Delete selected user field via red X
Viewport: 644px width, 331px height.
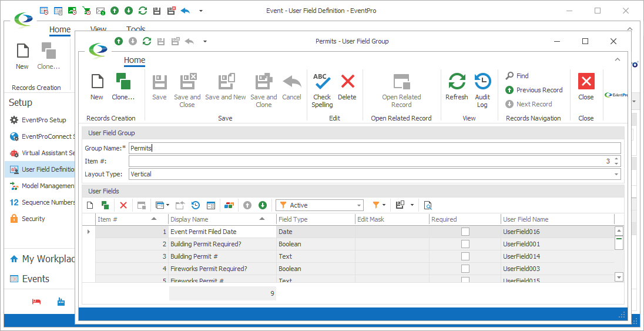[123, 205]
